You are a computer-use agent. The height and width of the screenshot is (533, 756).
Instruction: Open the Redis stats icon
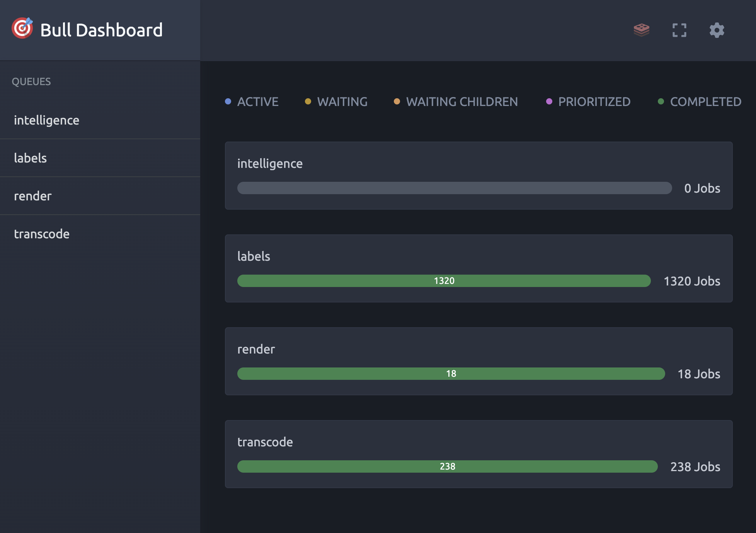coord(641,30)
